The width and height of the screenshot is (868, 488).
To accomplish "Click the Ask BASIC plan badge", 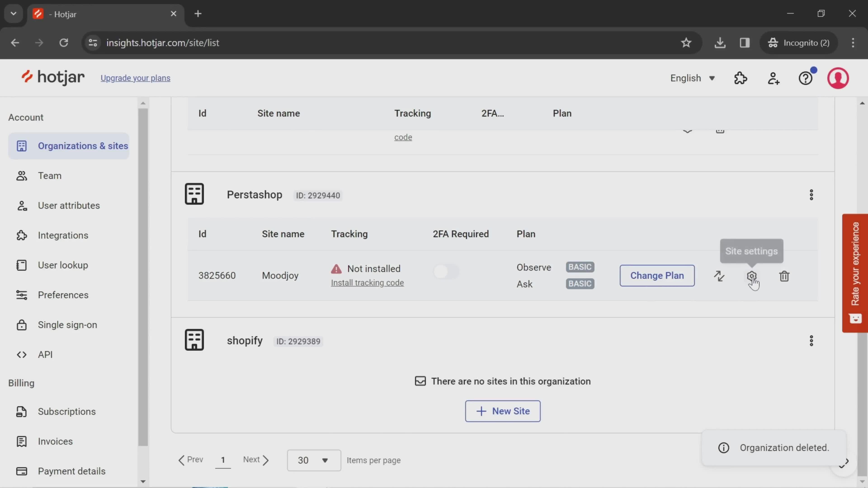I will 580,284.
